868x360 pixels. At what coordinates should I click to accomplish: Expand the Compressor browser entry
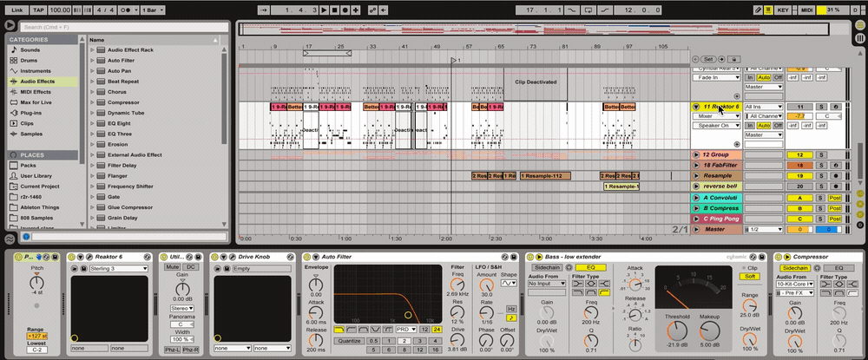(x=93, y=102)
